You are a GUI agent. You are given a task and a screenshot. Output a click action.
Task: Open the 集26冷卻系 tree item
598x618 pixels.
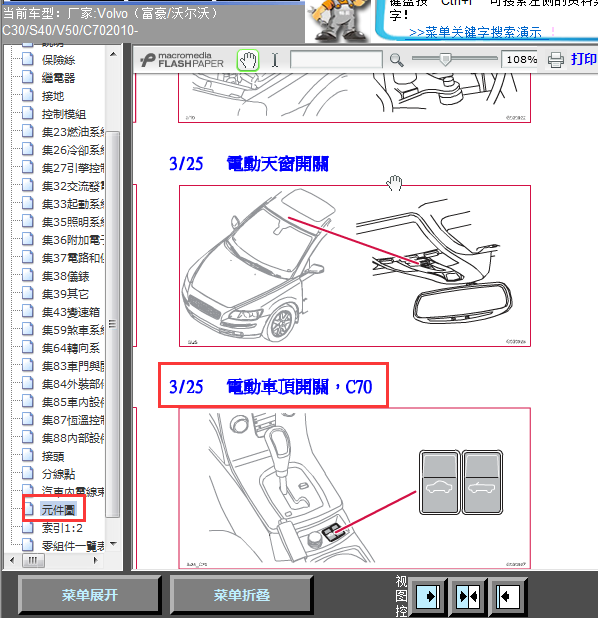[73, 150]
